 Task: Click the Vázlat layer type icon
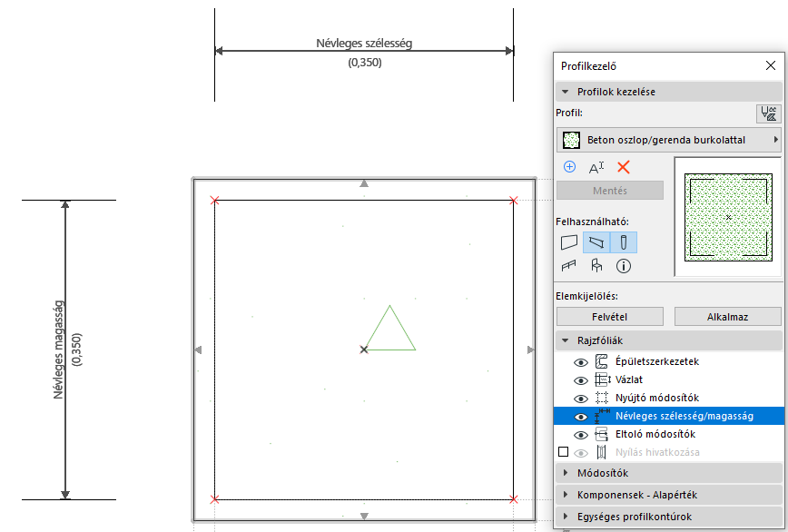(603, 379)
